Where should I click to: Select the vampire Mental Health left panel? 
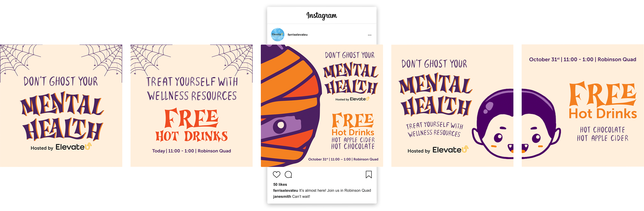coord(452,106)
